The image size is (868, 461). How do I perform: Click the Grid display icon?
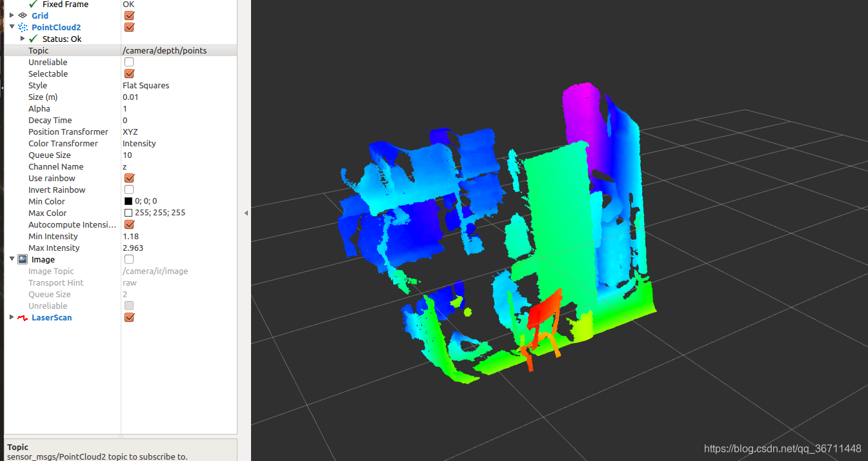(x=23, y=15)
